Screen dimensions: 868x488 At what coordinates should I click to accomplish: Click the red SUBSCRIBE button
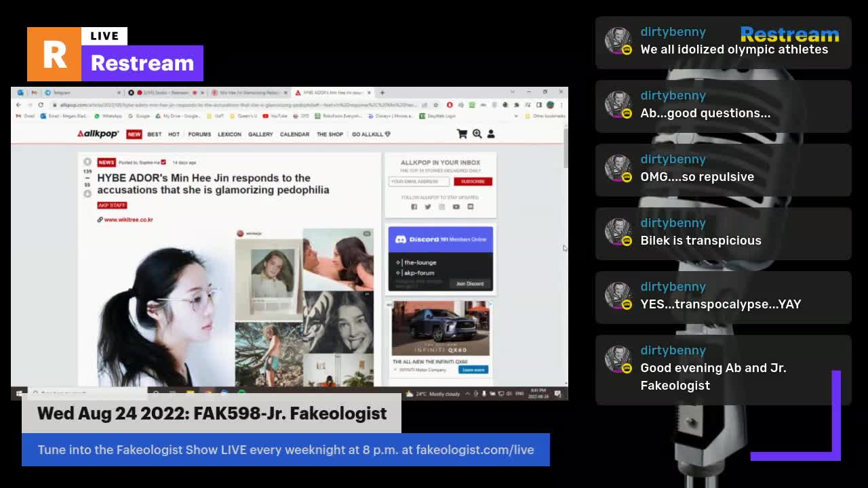473,182
